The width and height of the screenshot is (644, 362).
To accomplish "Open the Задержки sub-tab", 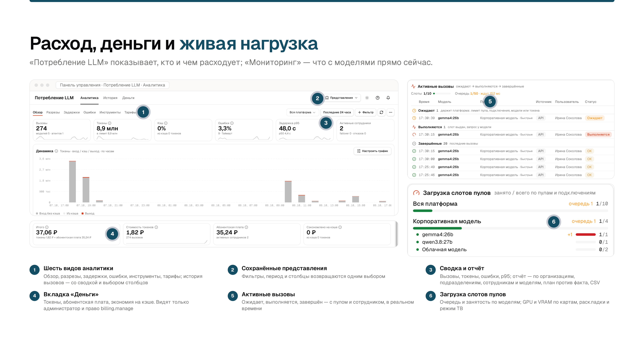I will 71,112.
